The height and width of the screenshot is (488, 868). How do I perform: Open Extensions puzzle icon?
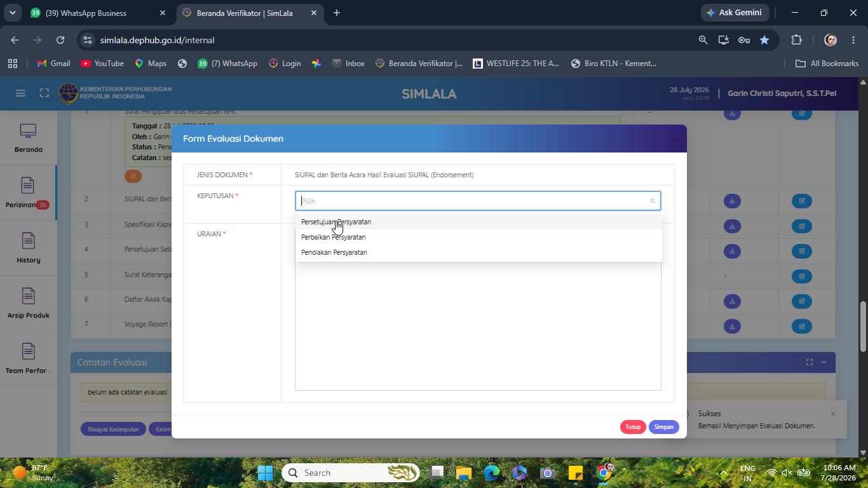pos(796,40)
